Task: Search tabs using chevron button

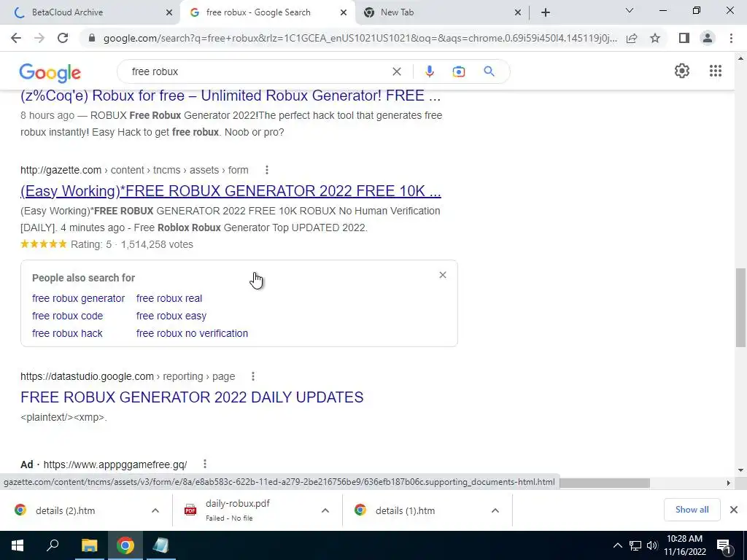Action: (x=630, y=10)
